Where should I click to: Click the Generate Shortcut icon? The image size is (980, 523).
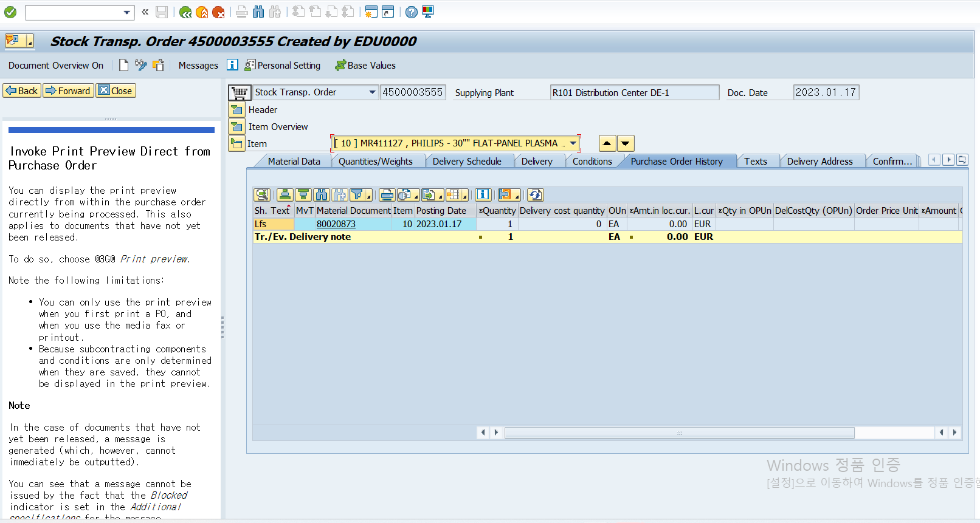pyautogui.click(x=388, y=12)
